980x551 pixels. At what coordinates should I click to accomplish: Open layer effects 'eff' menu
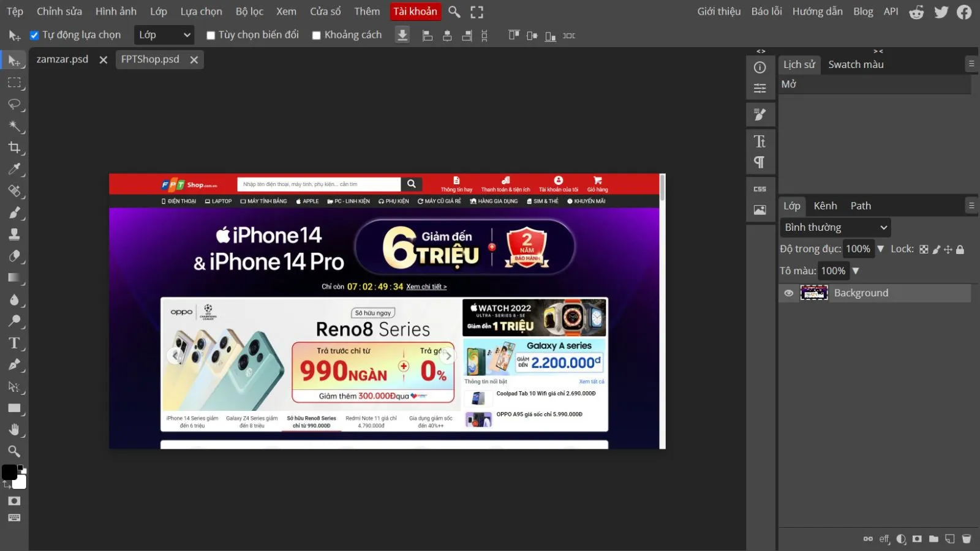tap(884, 539)
